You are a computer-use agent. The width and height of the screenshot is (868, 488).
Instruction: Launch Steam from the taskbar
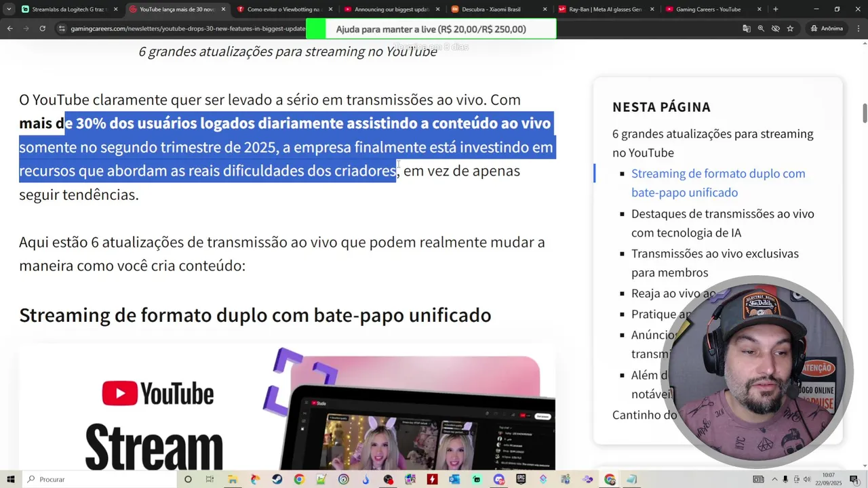click(277, 479)
